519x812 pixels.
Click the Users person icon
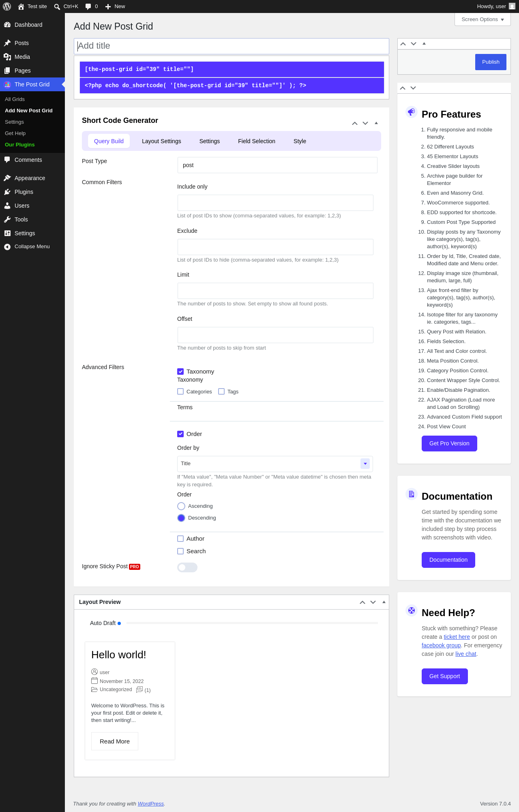point(7,206)
